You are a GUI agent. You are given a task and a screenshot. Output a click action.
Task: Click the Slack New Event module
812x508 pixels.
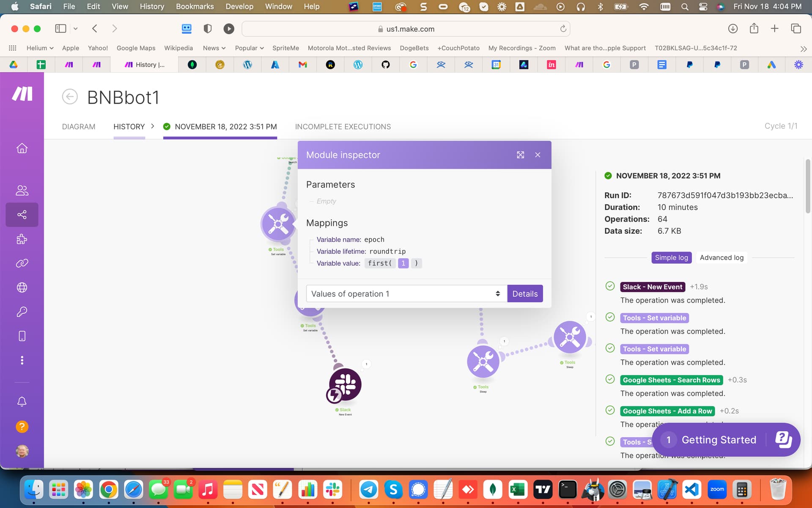click(x=345, y=385)
